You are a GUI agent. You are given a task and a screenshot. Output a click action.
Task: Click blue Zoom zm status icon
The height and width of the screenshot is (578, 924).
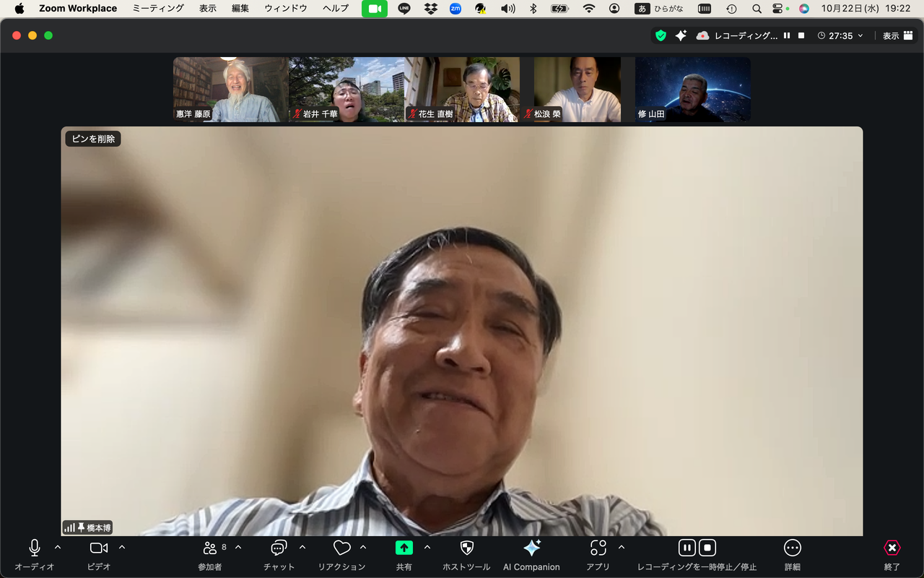click(456, 9)
